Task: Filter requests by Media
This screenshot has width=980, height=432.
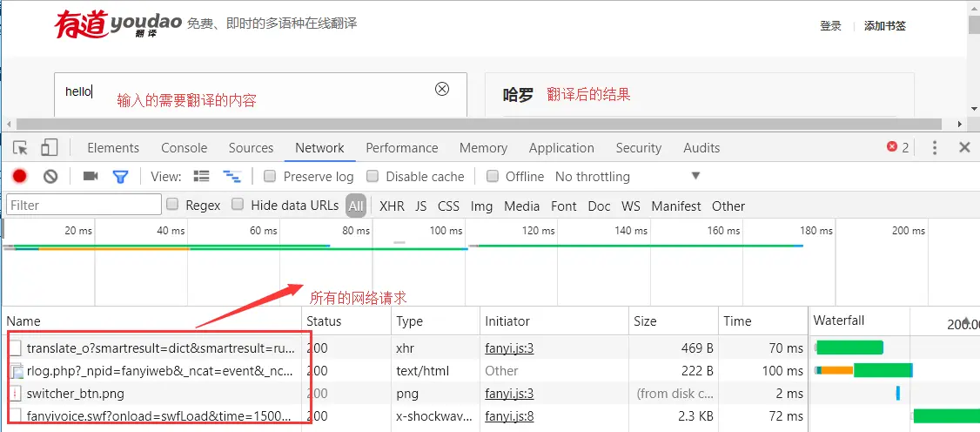Action: (521, 206)
